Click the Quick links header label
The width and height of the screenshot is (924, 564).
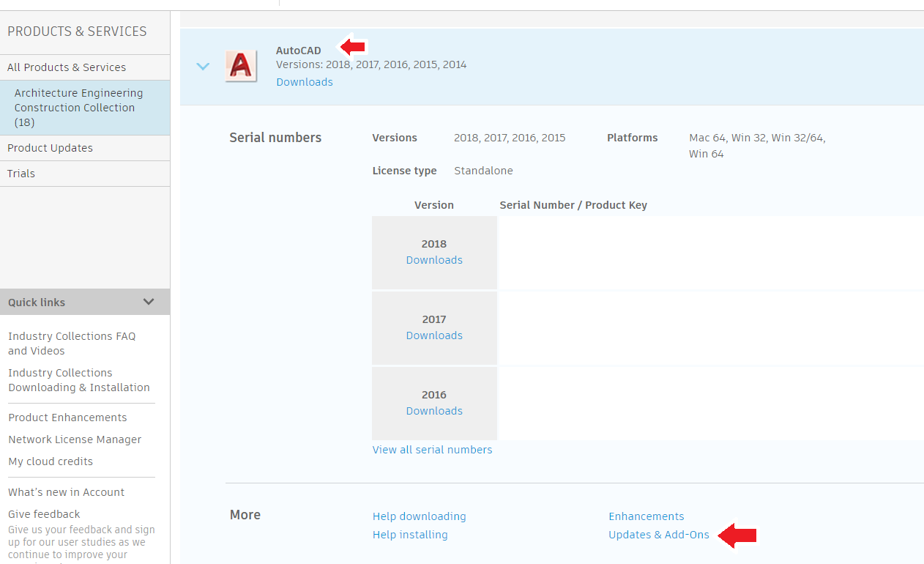click(37, 303)
